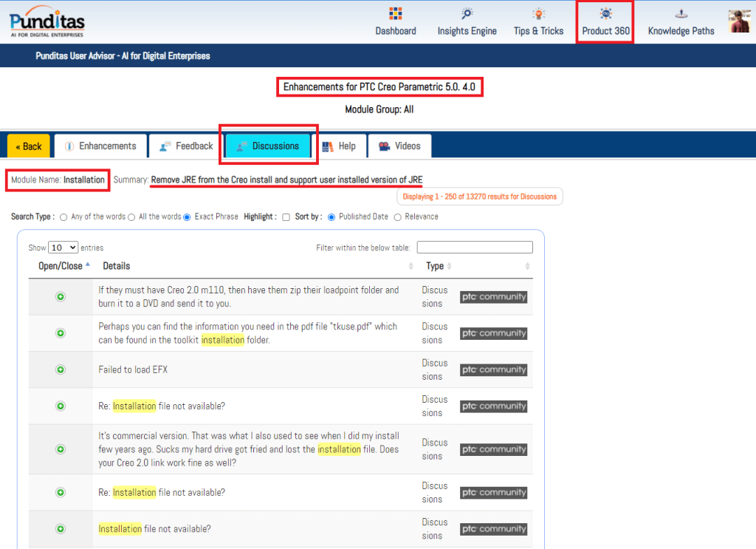Switch to the Feedback tab
This screenshot has width=756, height=549.
pos(186,146)
